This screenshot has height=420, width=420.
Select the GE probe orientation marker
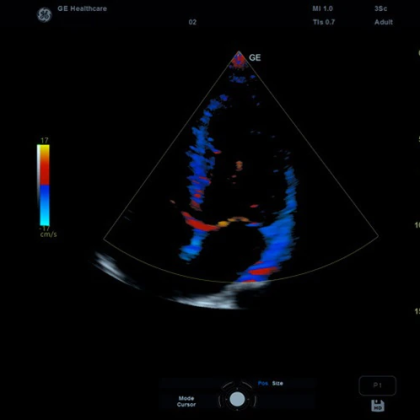click(x=255, y=58)
